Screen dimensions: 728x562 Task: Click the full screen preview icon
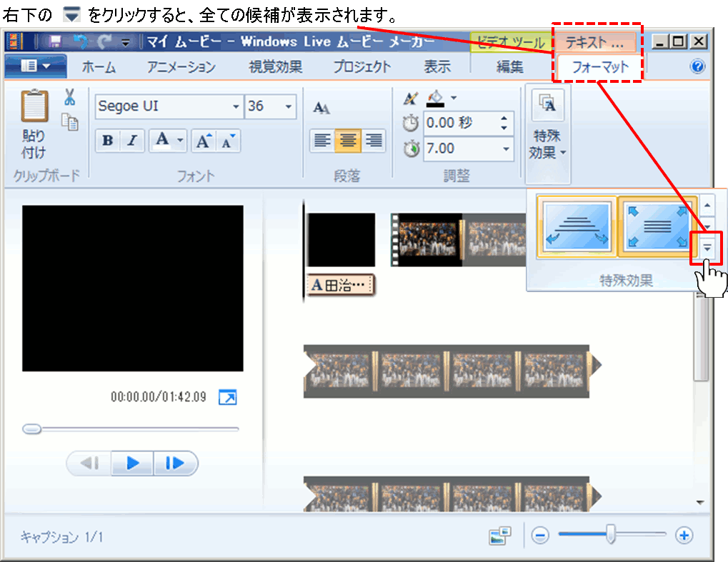click(227, 397)
